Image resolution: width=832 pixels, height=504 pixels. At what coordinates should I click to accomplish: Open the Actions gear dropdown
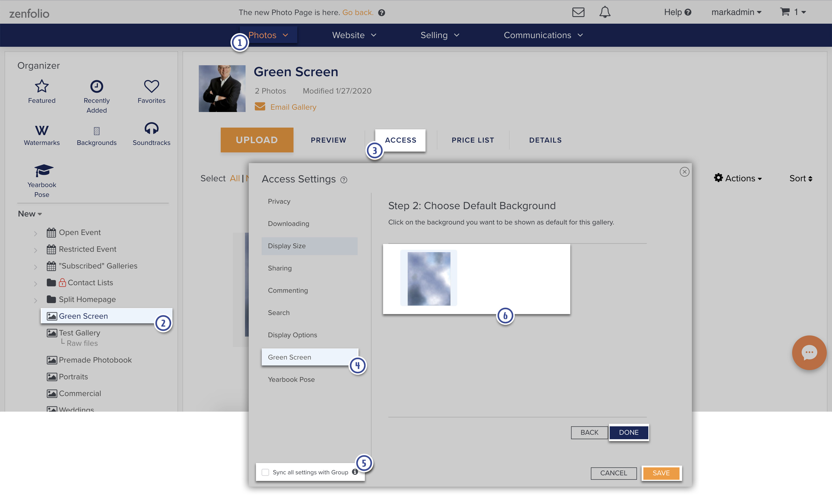tap(738, 178)
